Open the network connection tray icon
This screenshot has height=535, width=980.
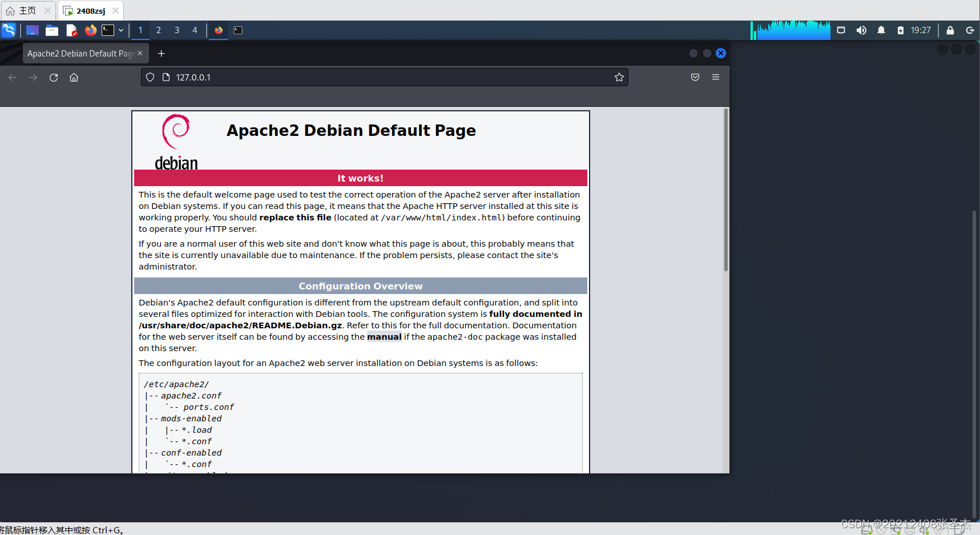[x=841, y=30]
